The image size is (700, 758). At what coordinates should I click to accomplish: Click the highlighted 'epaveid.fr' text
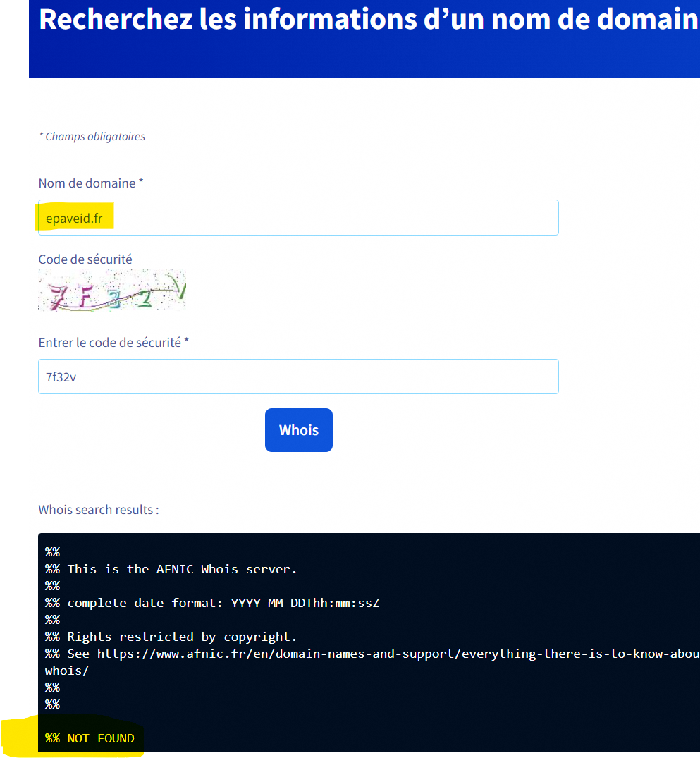pos(74,219)
